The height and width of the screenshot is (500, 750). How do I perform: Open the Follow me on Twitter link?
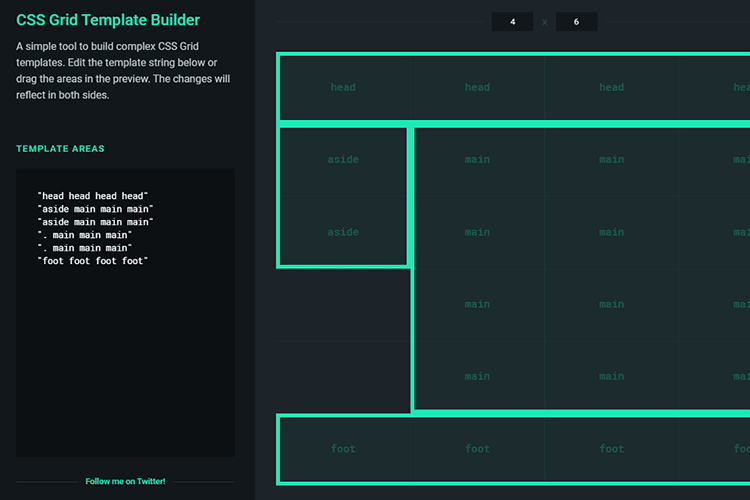(125, 481)
